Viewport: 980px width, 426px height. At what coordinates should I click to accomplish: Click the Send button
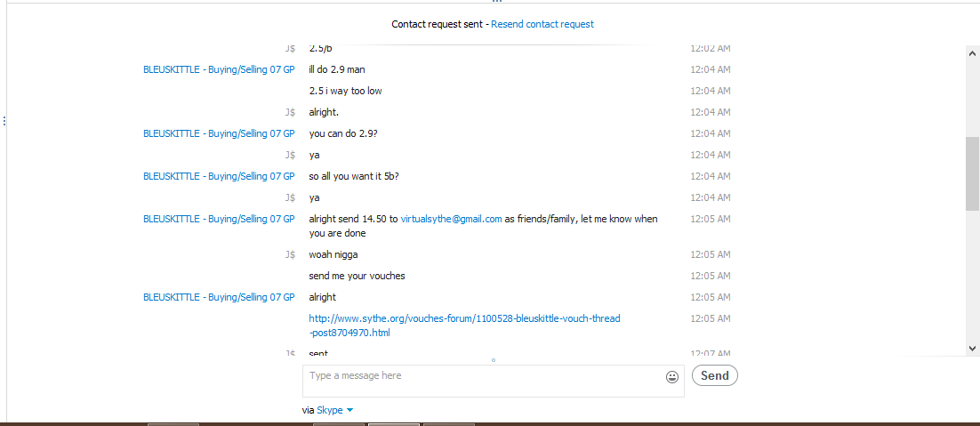coord(714,375)
